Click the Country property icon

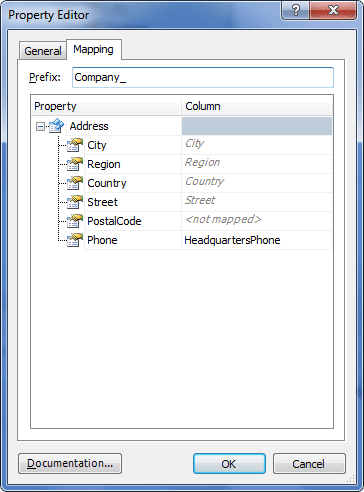(75, 183)
